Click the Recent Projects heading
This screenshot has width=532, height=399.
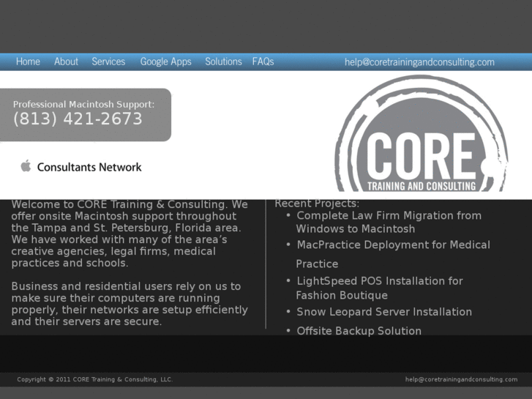click(x=317, y=204)
